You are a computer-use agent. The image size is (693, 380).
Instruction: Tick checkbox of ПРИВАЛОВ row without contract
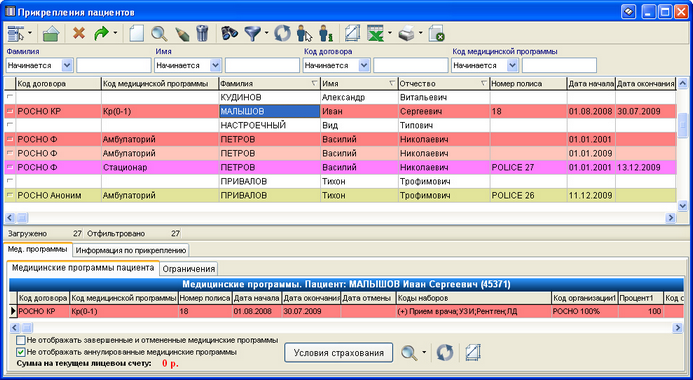[x=10, y=181]
